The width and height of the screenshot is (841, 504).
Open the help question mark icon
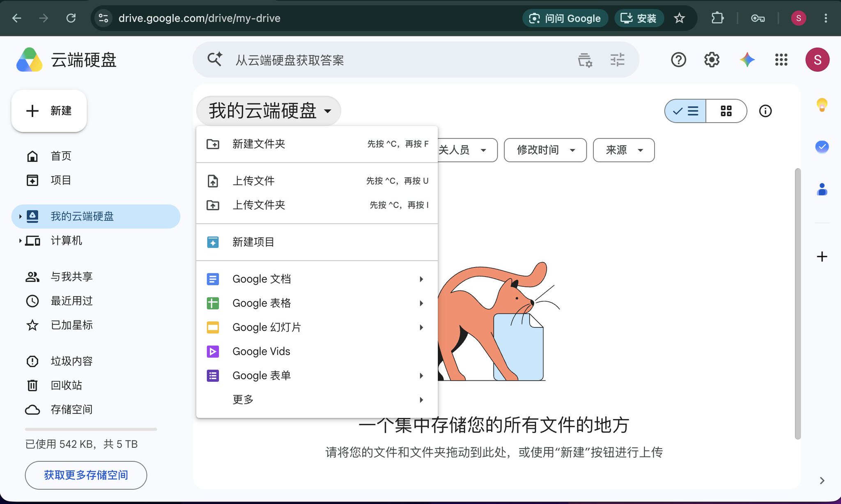click(x=678, y=60)
